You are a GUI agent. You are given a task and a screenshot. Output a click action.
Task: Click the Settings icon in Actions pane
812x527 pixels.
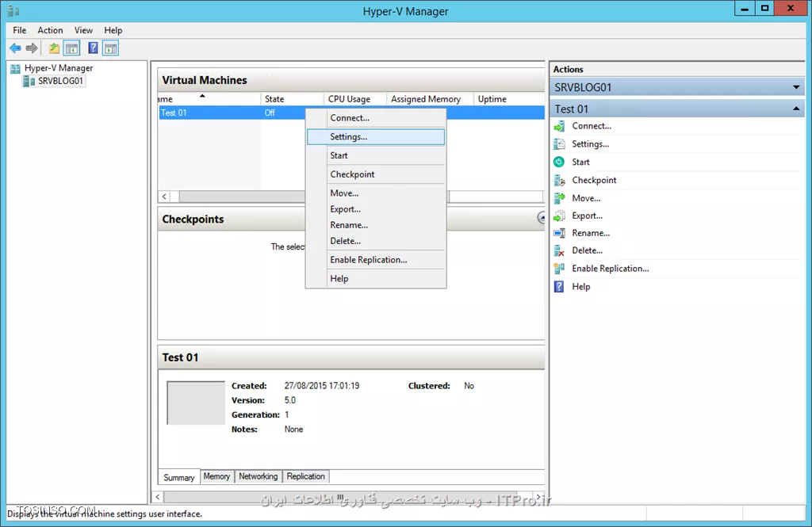pyautogui.click(x=559, y=144)
